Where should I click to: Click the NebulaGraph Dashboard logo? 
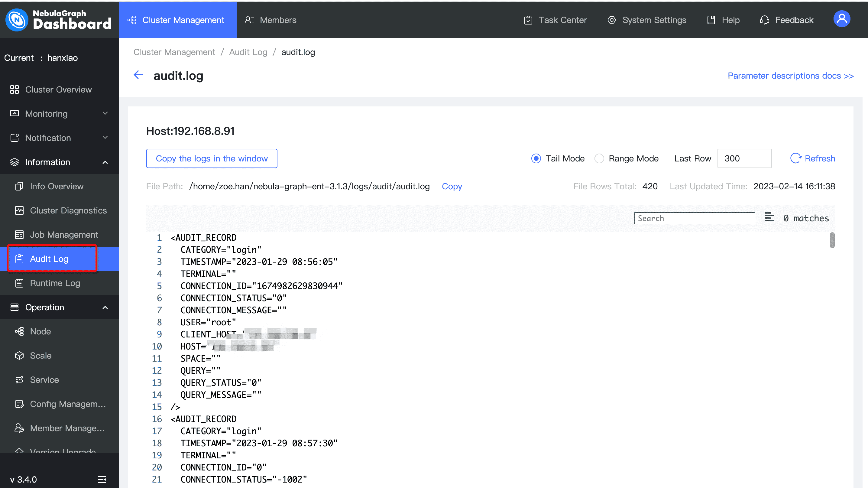pyautogui.click(x=59, y=20)
